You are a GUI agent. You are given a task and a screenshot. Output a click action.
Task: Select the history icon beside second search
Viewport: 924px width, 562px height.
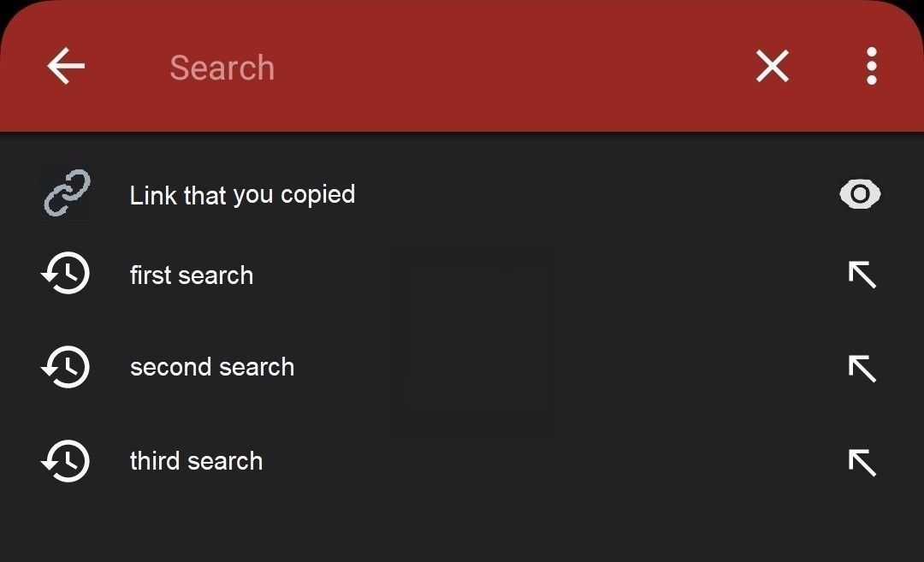65,367
